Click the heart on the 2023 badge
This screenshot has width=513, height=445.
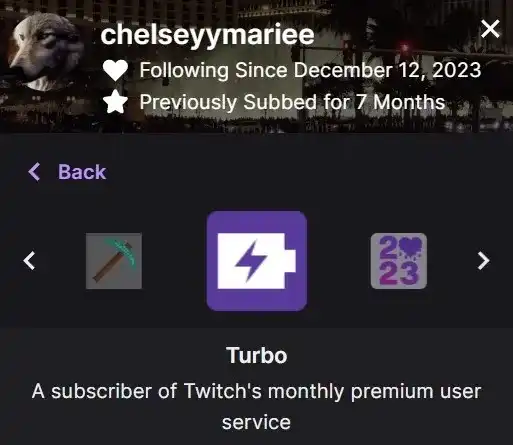(x=411, y=248)
